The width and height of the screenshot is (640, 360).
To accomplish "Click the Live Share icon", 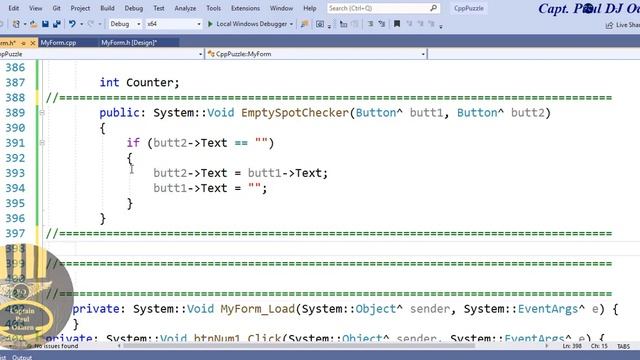I will (609, 25).
